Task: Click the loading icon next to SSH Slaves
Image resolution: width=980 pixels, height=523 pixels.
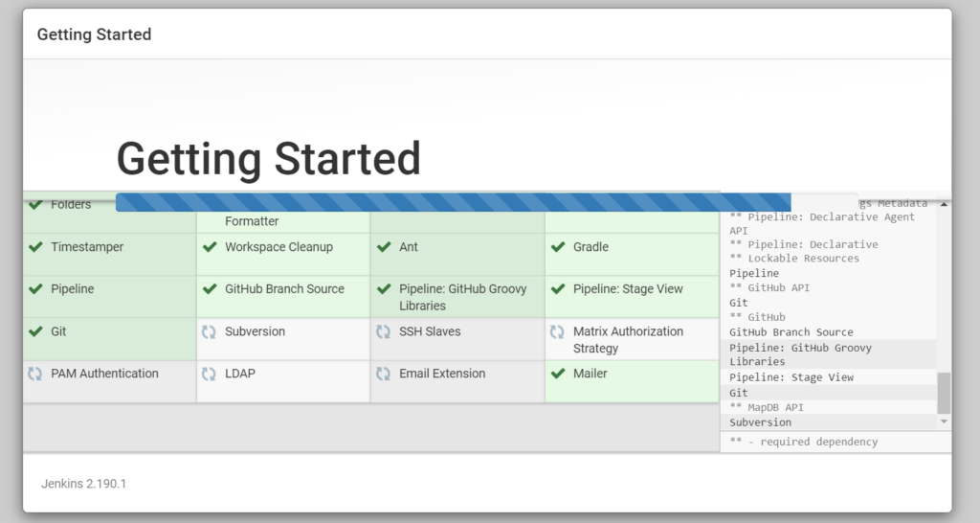Action: pyautogui.click(x=383, y=331)
